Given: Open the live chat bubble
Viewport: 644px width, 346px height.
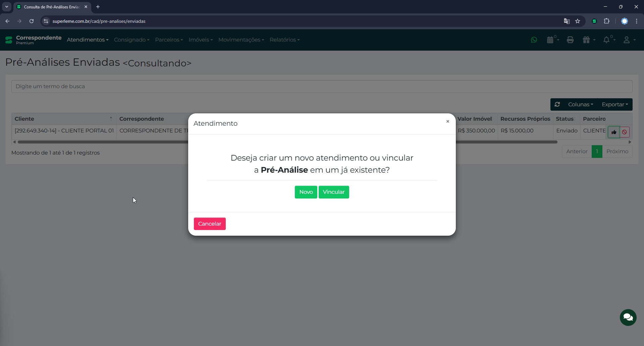Looking at the screenshot, I should (628, 317).
